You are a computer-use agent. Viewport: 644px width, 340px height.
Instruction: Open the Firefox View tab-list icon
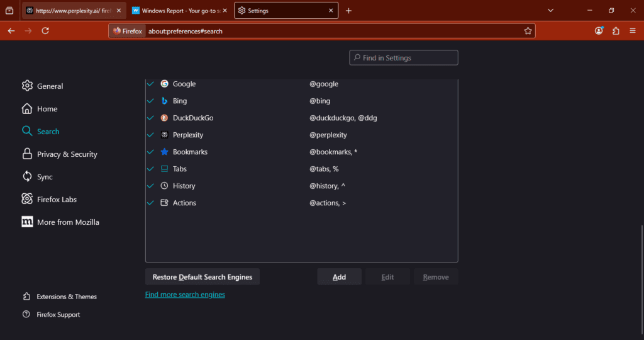tap(9, 11)
